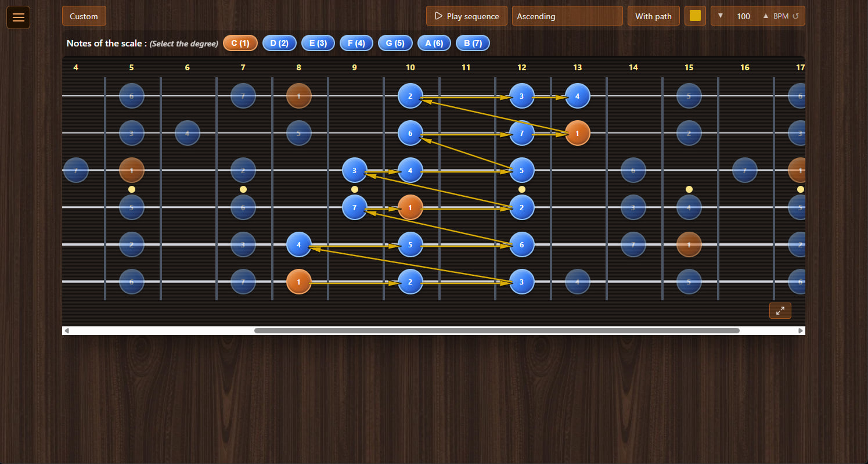The width and height of the screenshot is (868, 464).
Task: Click the yellow path color swatch
Action: (x=695, y=16)
